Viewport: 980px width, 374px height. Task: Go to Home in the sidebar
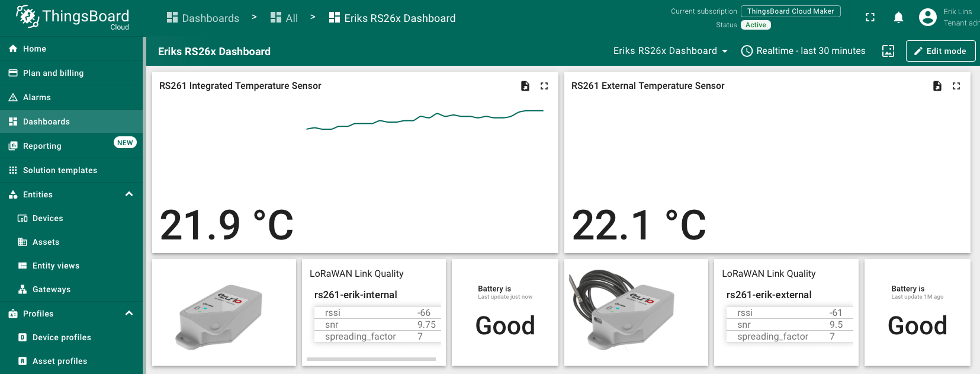click(34, 49)
